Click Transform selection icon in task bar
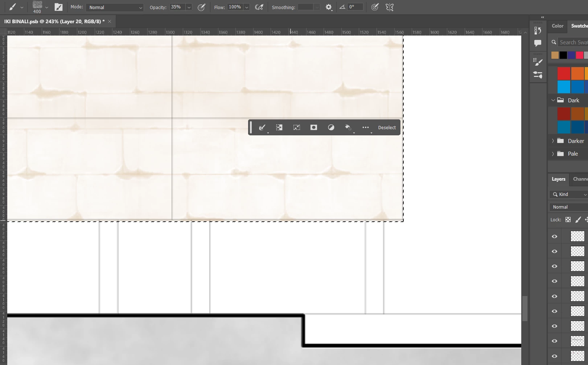Image resolution: width=588 pixels, height=365 pixels. click(x=279, y=127)
